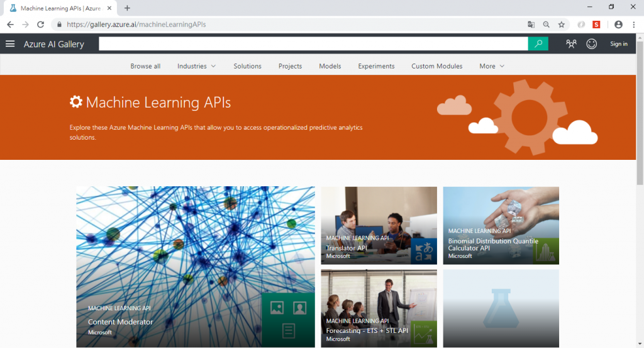Click the browser forward arrow
This screenshot has height=348, width=644.
coord(25,25)
